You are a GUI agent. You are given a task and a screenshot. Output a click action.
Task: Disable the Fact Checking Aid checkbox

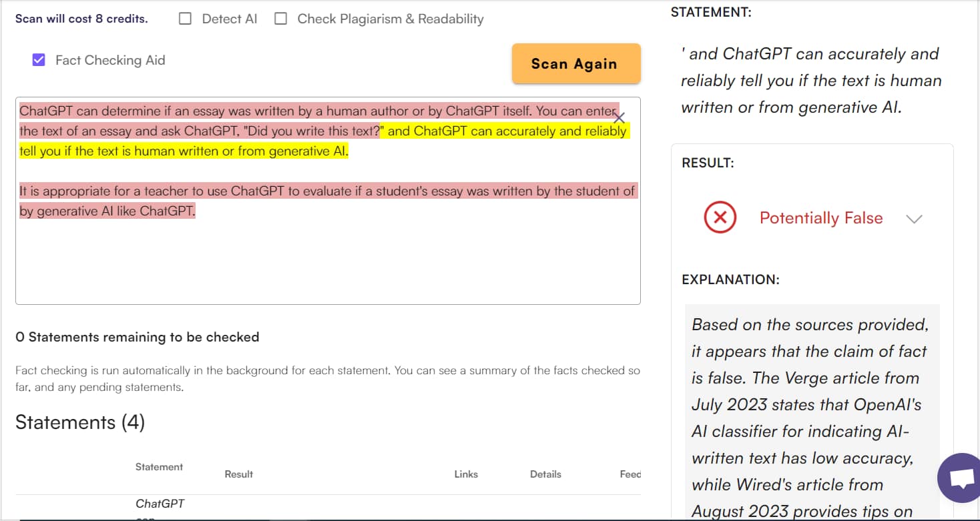click(x=38, y=60)
